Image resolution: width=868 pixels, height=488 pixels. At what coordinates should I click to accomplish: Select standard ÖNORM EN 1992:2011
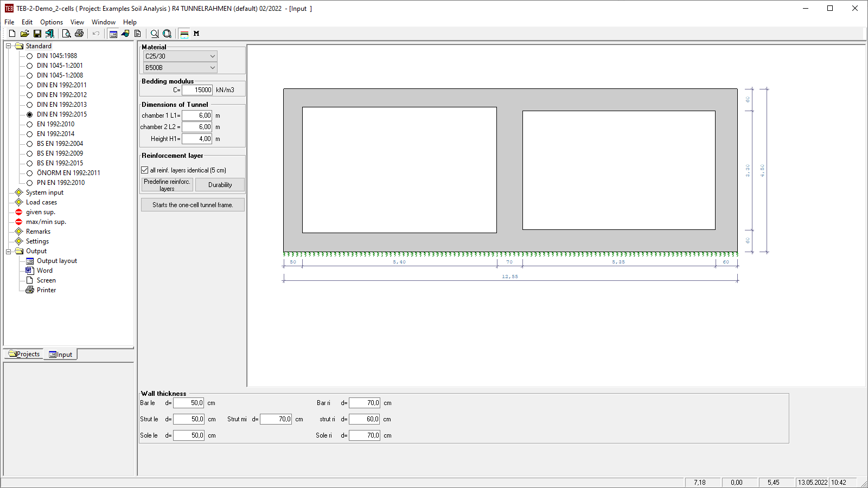(x=30, y=173)
